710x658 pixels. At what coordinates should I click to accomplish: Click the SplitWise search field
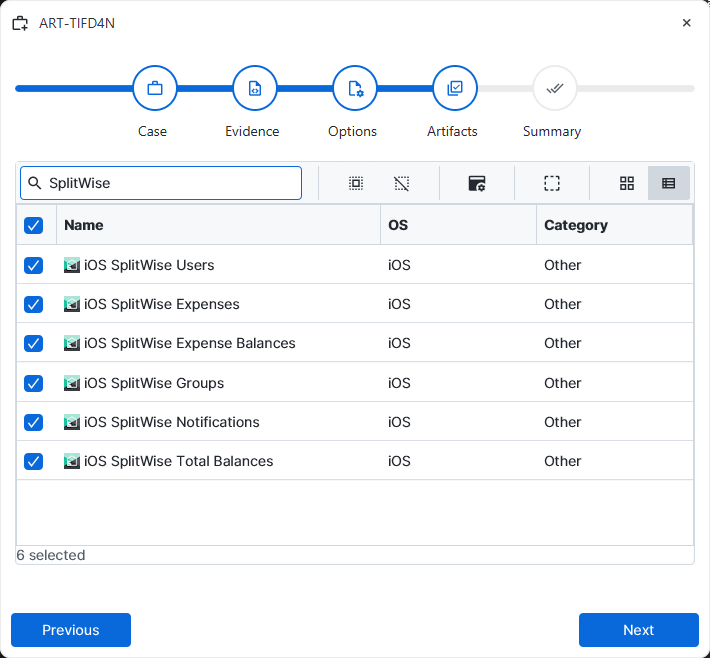click(x=161, y=183)
